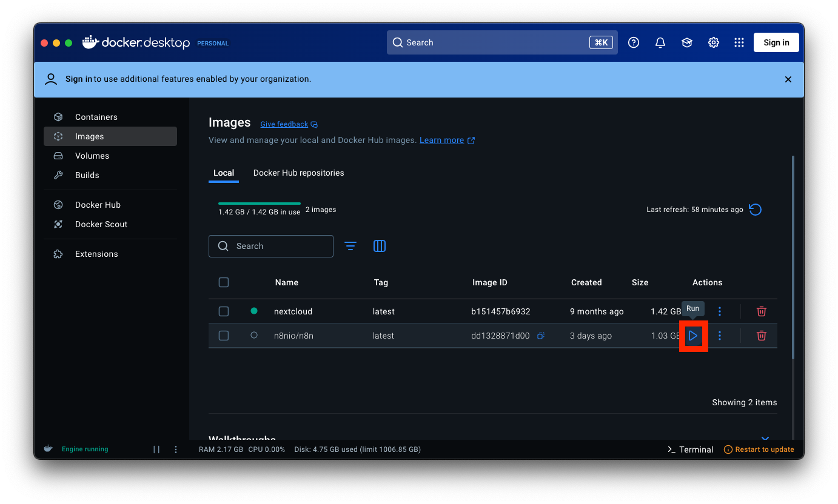Click the in-use status dot for nextcloud
This screenshot has width=838, height=504.
pos(254,311)
